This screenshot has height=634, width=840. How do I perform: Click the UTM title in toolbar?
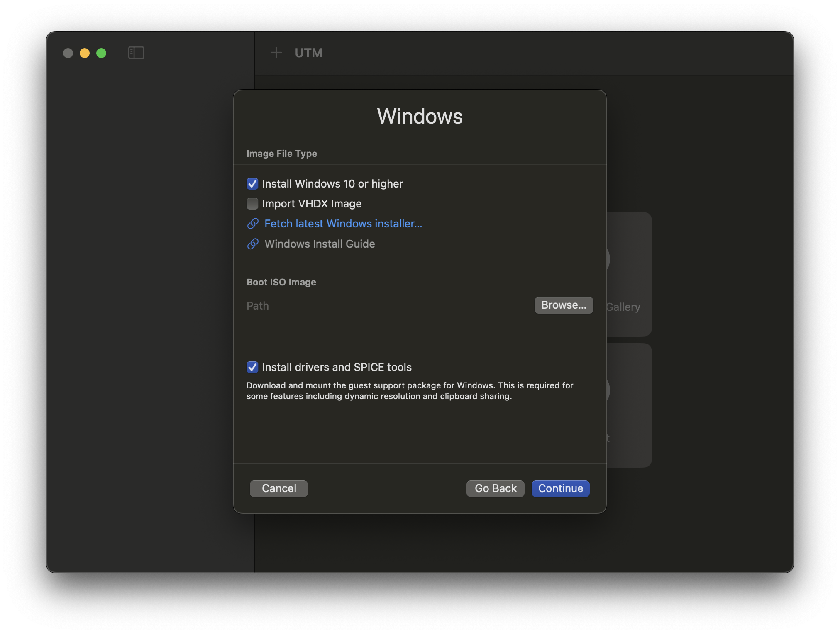(x=308, y=53)
